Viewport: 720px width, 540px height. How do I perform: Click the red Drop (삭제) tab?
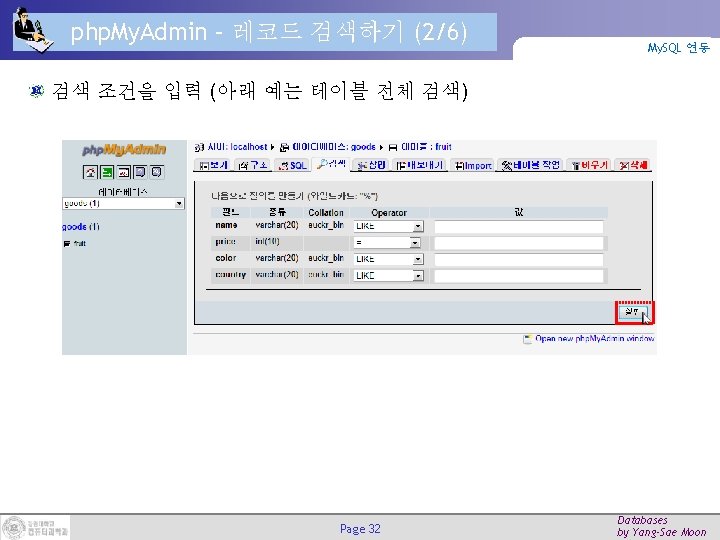633,165
